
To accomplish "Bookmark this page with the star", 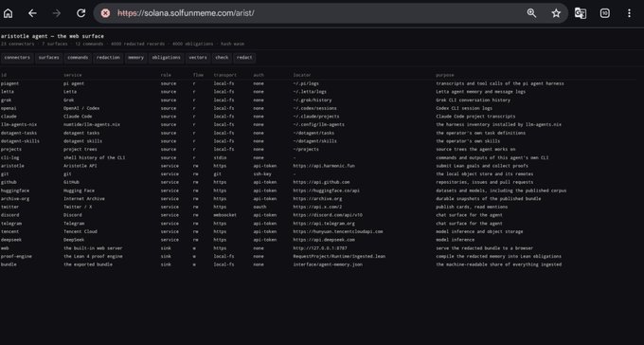I will click(x=556, y=13).
